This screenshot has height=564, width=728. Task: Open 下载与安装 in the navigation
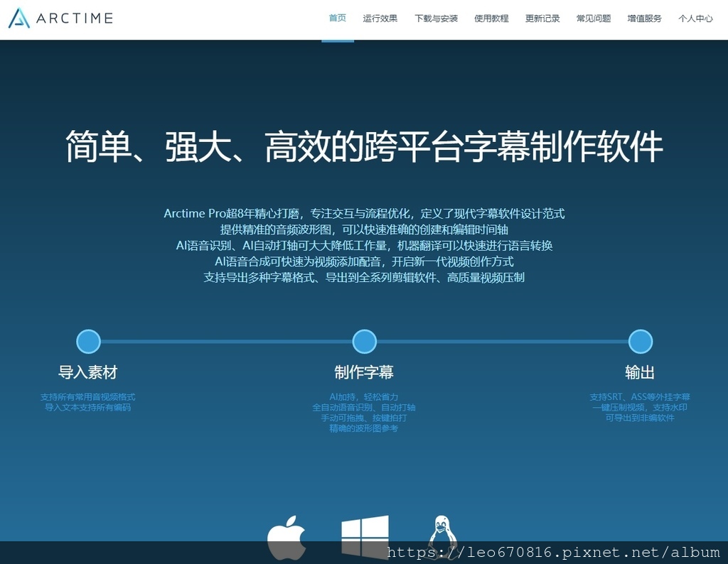click(436, 18)
